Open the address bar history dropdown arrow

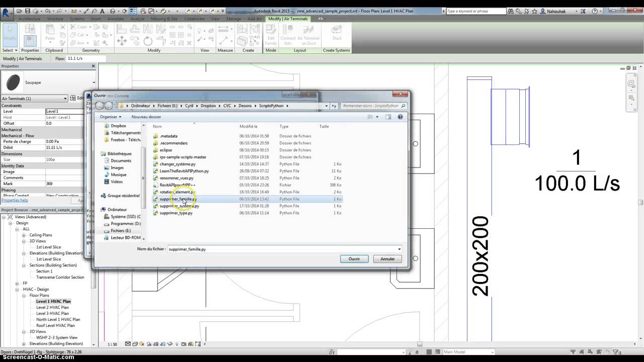(x=327, y=106)
